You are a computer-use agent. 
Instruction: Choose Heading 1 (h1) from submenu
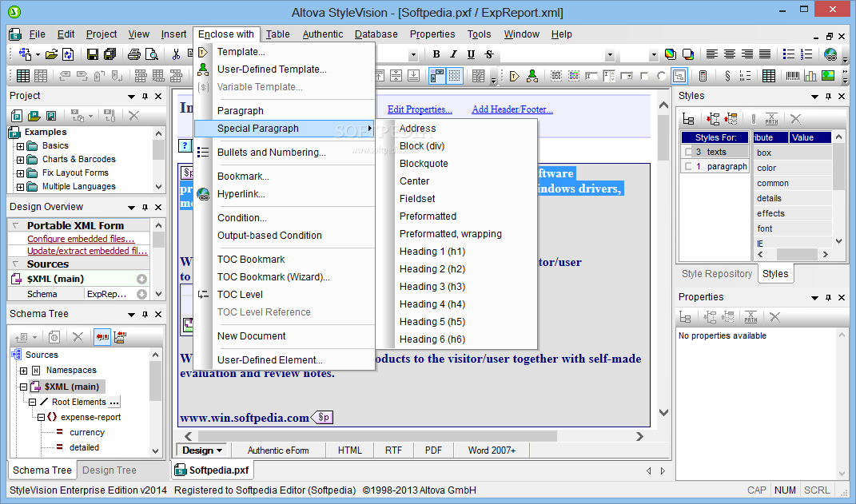[x=432, y=252]
